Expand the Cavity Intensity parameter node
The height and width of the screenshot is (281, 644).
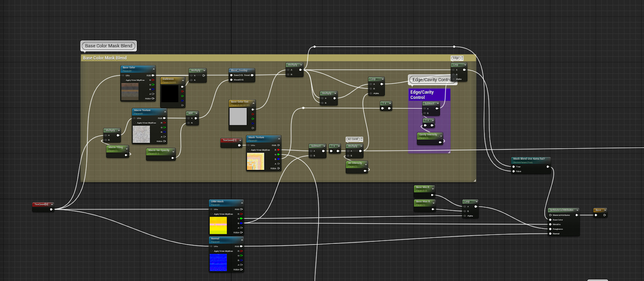click(441, 136)
